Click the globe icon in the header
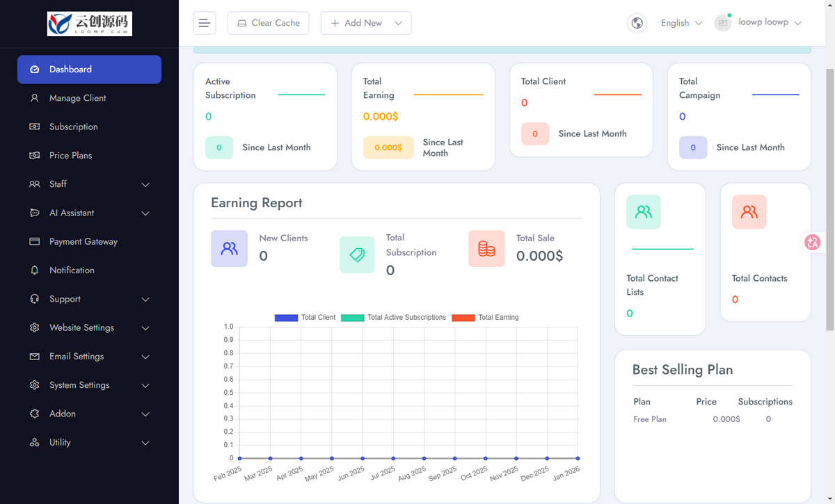 pos(637,23)
